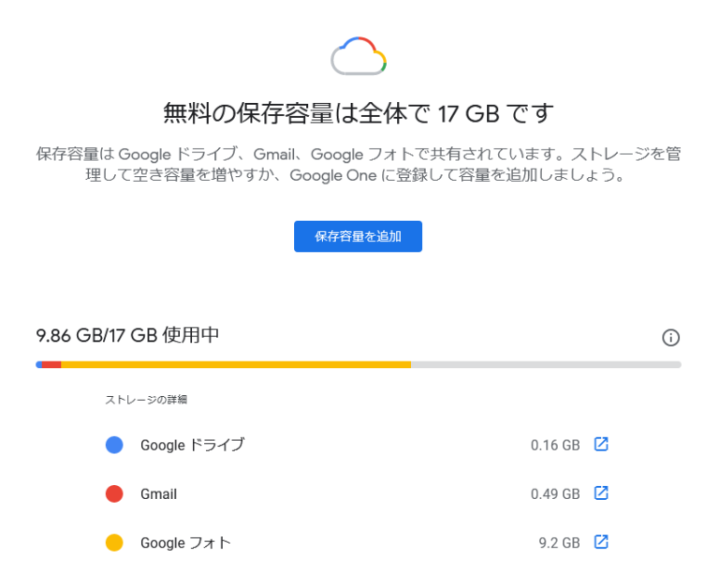Select the Google ドライブ label

tap(192, 445)
